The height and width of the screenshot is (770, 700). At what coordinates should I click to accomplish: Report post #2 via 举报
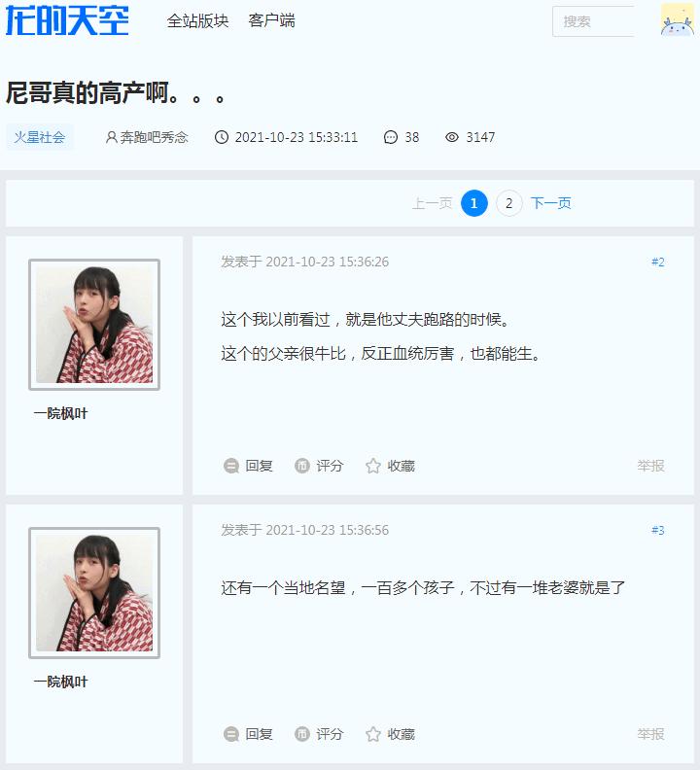point(650,466)
